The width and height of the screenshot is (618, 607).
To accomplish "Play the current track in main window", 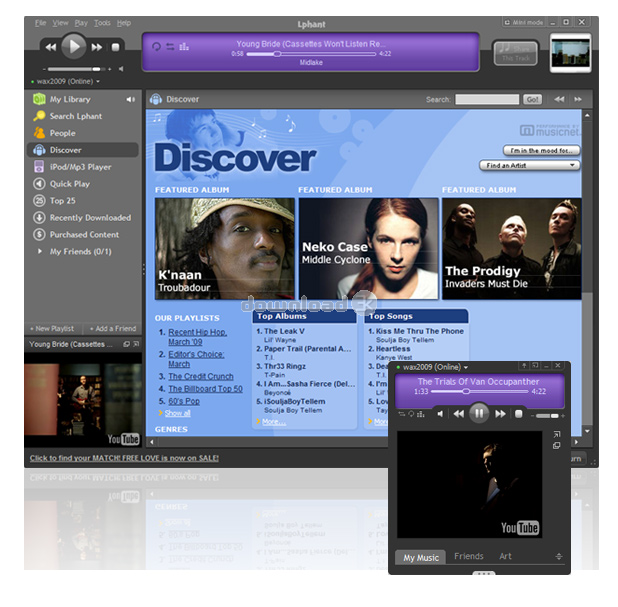I will [x=73, y=47].
